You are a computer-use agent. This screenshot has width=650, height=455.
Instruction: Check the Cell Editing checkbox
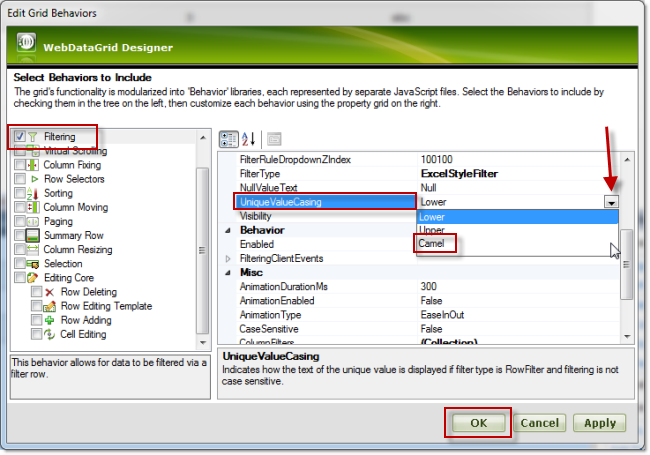36,334
